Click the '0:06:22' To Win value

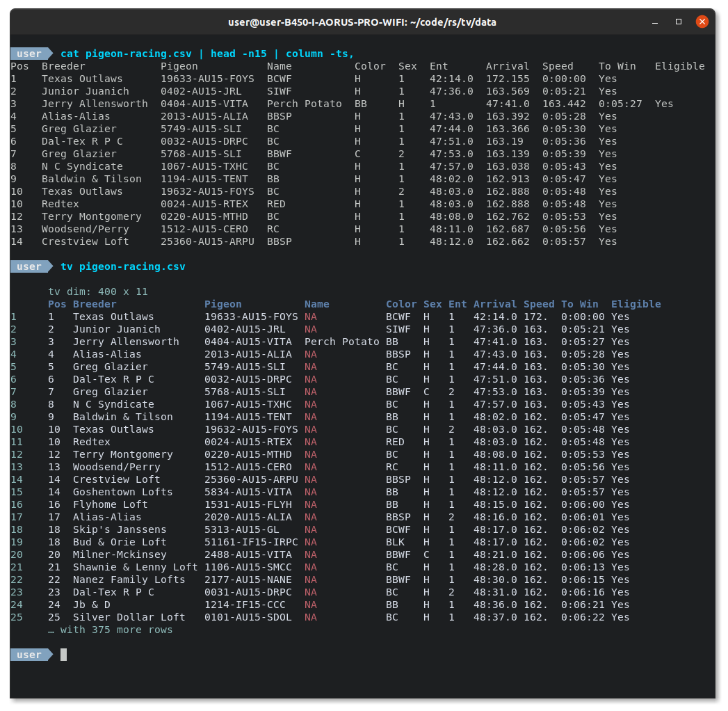pos(583,618)
